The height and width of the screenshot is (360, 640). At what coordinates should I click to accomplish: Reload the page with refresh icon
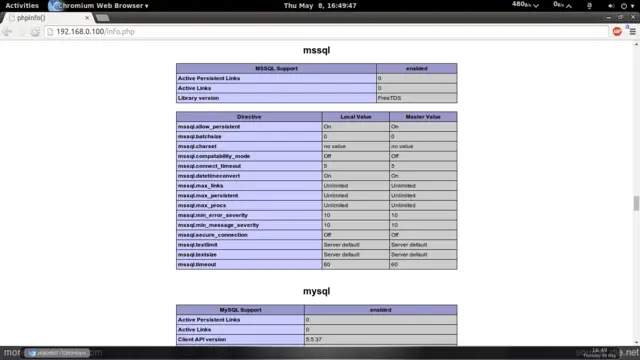(35, 31)
